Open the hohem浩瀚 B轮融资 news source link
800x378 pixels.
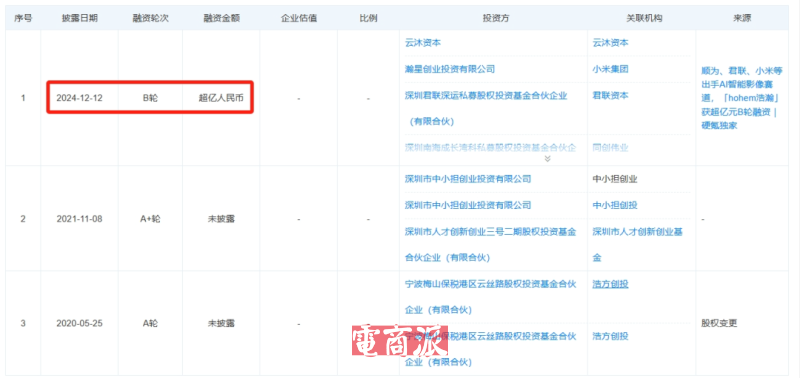click(x=741, y=98)
